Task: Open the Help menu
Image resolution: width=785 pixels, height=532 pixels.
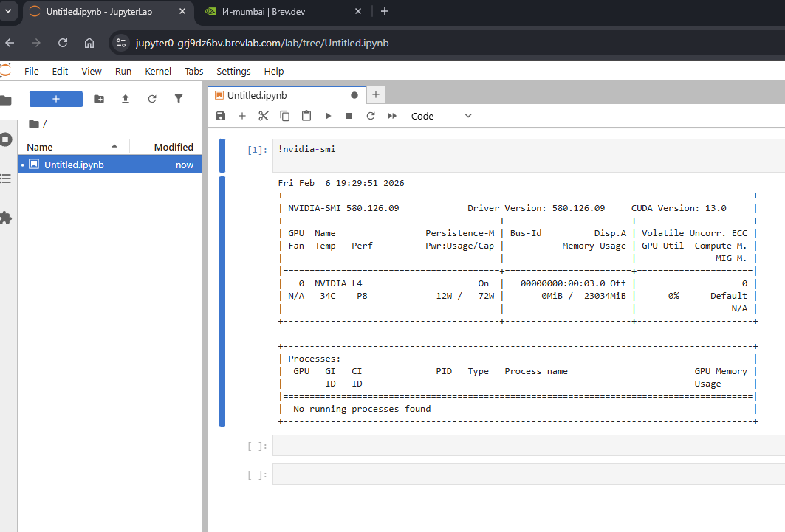Action: tap(274, 71)
